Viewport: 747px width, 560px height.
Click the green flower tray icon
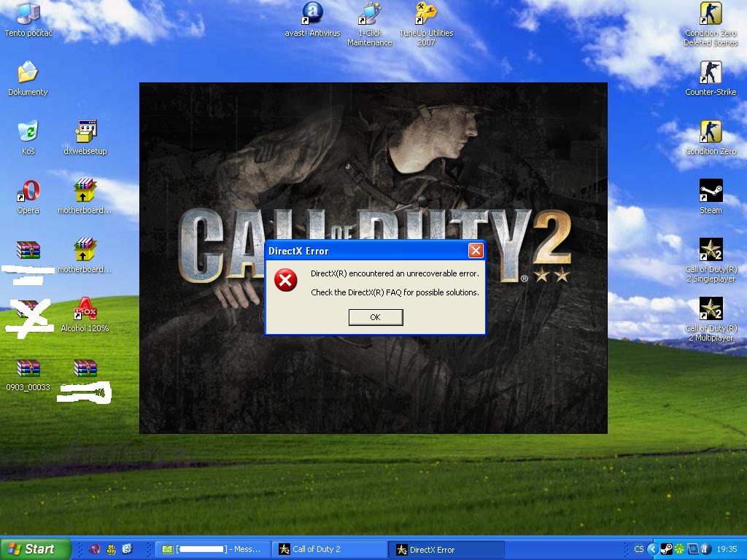click(679, 549)
